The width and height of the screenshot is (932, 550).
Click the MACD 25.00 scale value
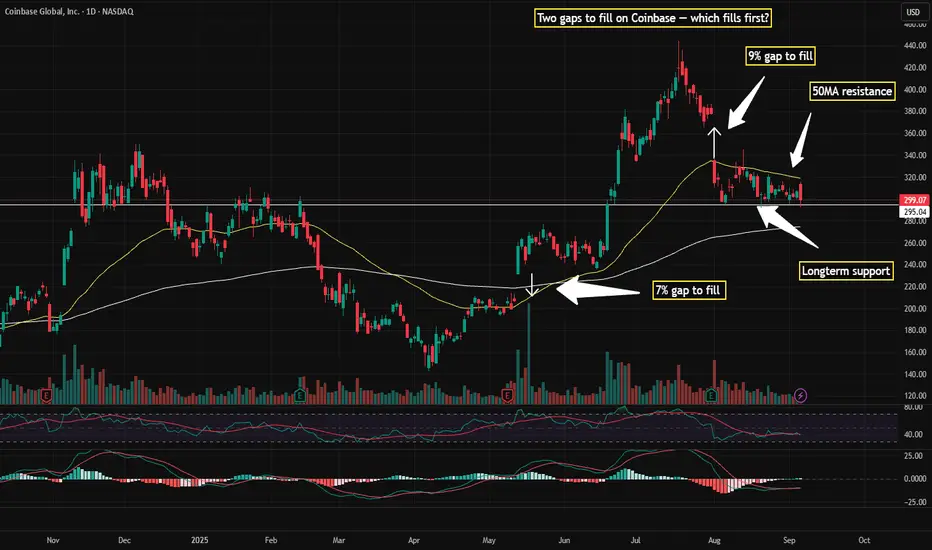coord(914,456)
